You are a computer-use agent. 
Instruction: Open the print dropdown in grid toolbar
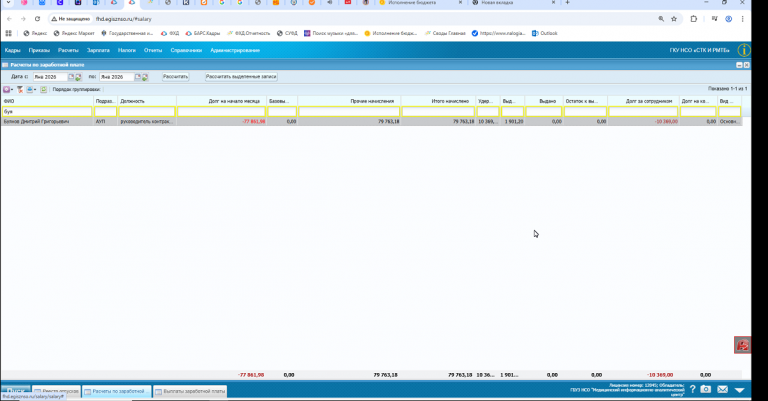point(31,90)
